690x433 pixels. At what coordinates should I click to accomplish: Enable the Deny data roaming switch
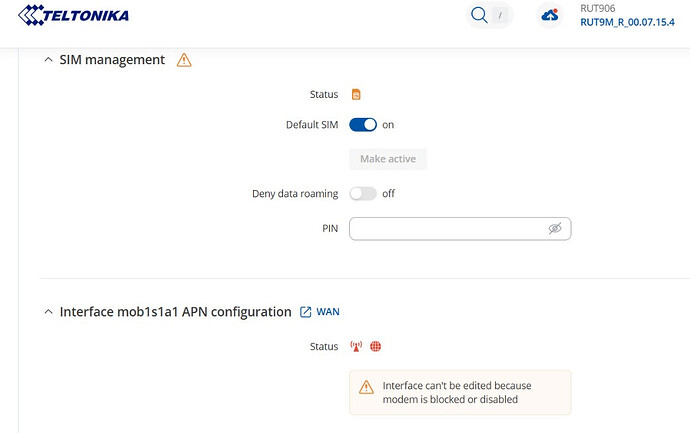(x=363, y=193)
